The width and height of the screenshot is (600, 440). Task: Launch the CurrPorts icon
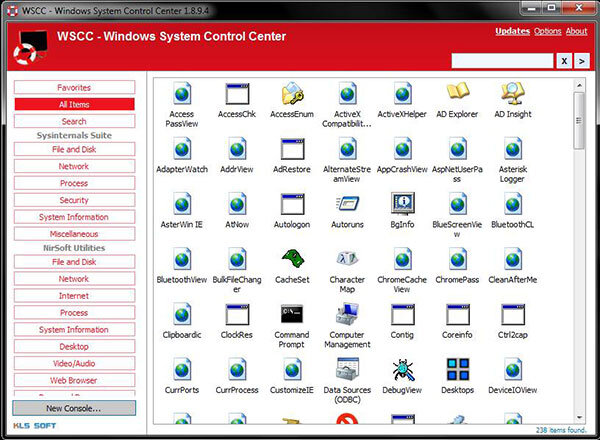(x=182, y=369)
